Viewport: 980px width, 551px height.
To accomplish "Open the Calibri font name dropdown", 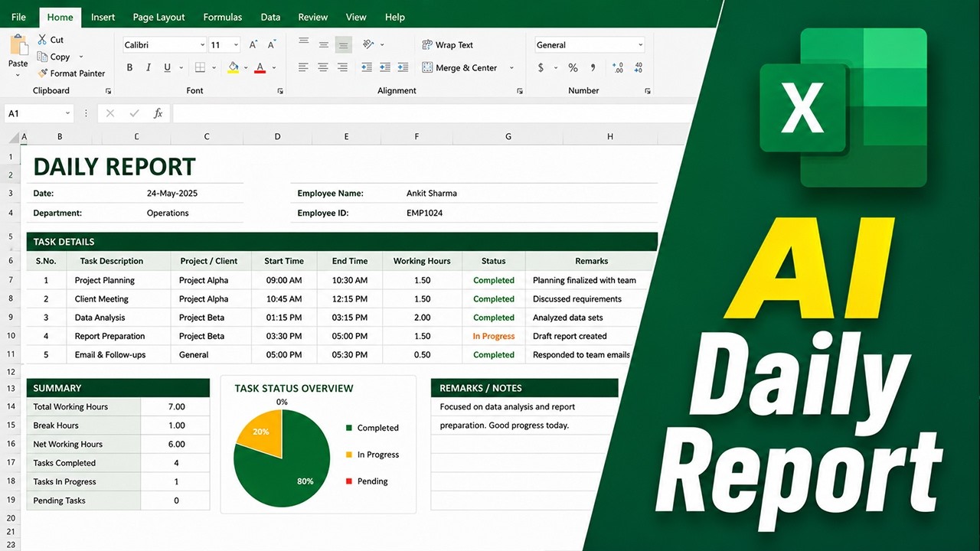I will coord(202,45).
